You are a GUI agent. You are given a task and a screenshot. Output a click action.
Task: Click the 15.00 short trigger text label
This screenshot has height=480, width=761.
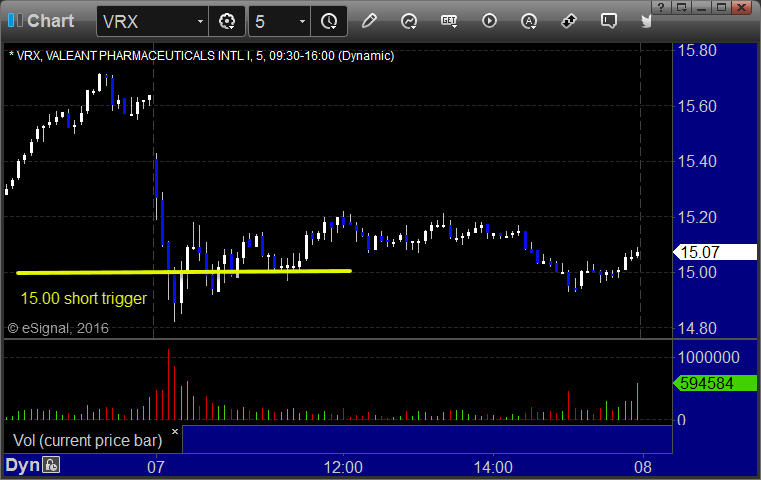pos(83,298)
